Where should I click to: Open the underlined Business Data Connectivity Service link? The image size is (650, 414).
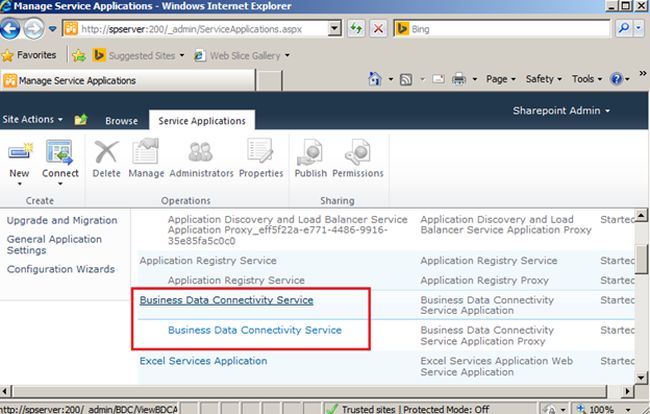pos(226,300)
